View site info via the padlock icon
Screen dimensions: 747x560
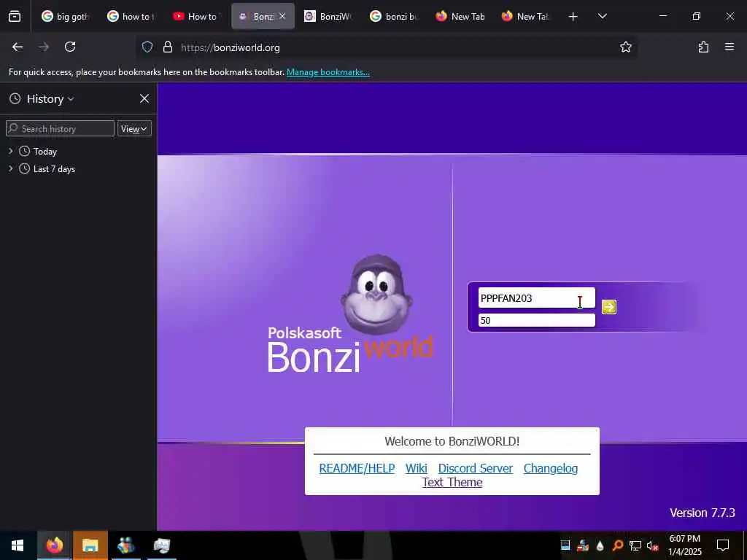coord(167,47)
